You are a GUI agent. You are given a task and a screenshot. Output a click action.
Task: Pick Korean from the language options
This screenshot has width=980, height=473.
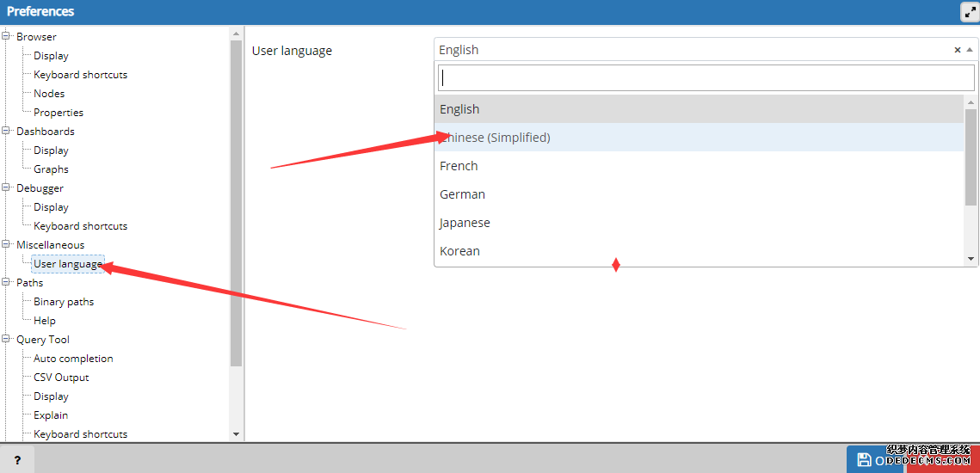459,251
